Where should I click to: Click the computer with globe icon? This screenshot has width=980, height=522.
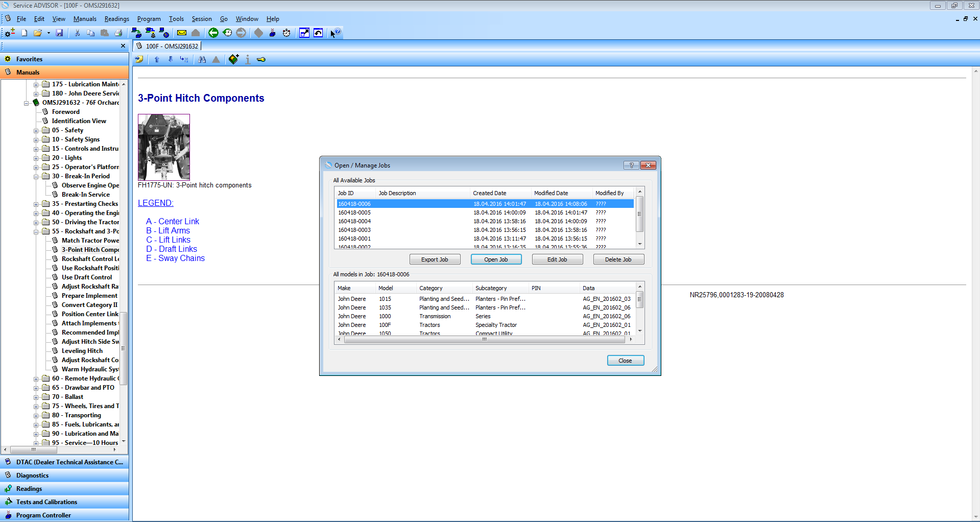coord(164,33)
